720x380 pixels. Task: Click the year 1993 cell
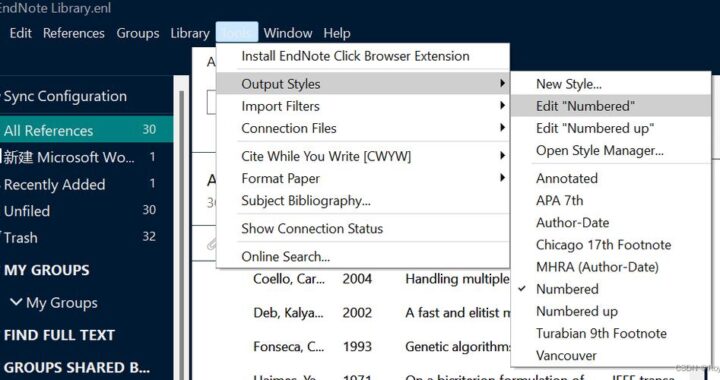(x=357, y=346)
